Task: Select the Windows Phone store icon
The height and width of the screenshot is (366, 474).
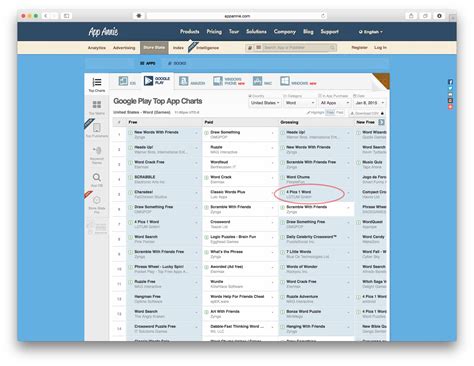Action: [x=218, y=81]
